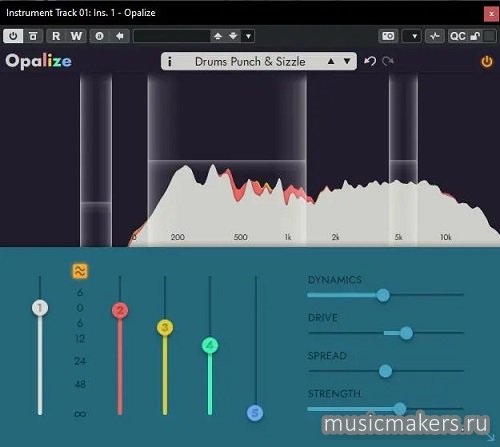
Task: Toggle Quick Controls lock icon
Action: (x=475, y=36)
